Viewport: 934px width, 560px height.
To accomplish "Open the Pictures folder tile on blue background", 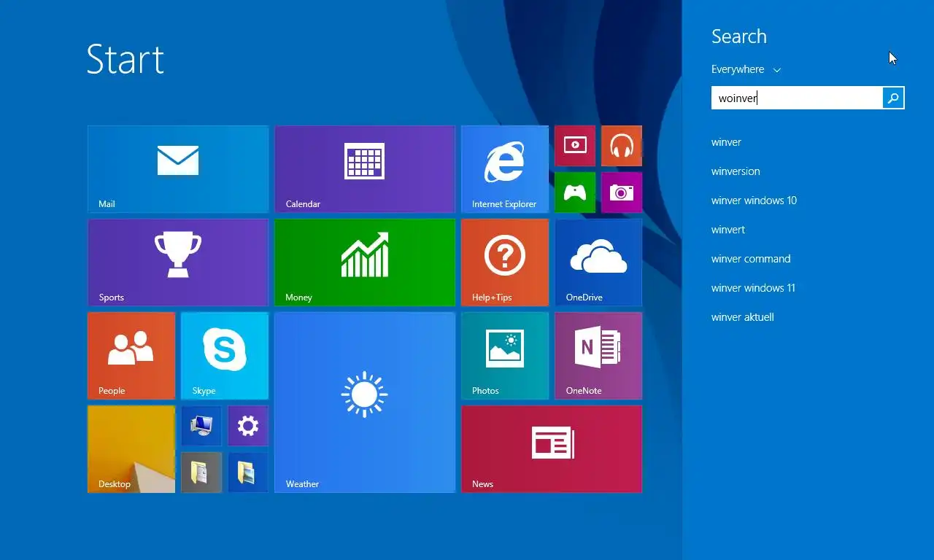I will (x=248, y=472).
